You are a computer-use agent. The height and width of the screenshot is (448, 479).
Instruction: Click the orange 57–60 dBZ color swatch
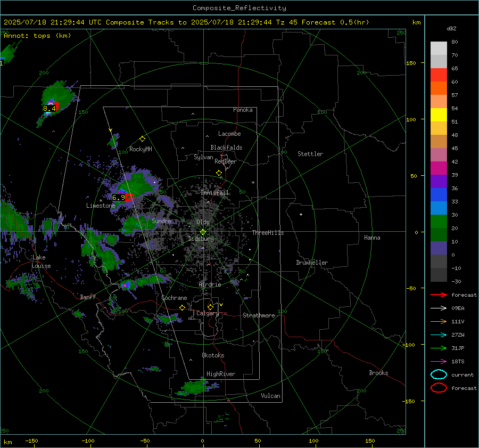click(439, 88)
